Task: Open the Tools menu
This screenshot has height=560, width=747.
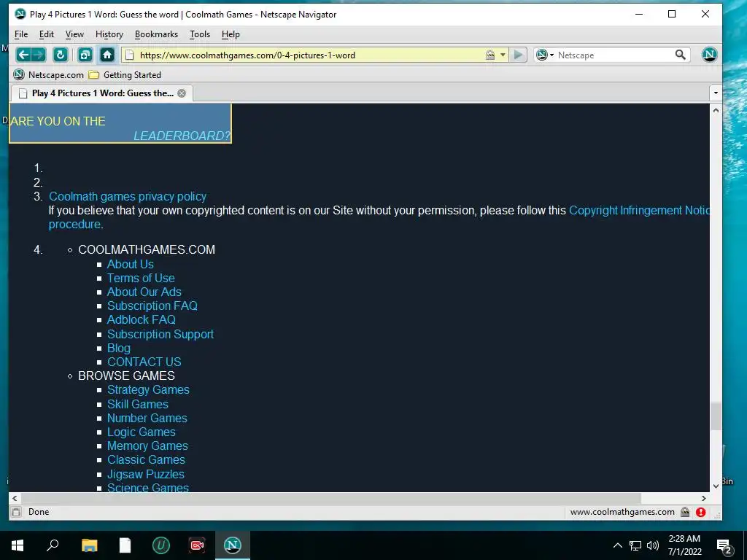Action: [x=200, y=34]
